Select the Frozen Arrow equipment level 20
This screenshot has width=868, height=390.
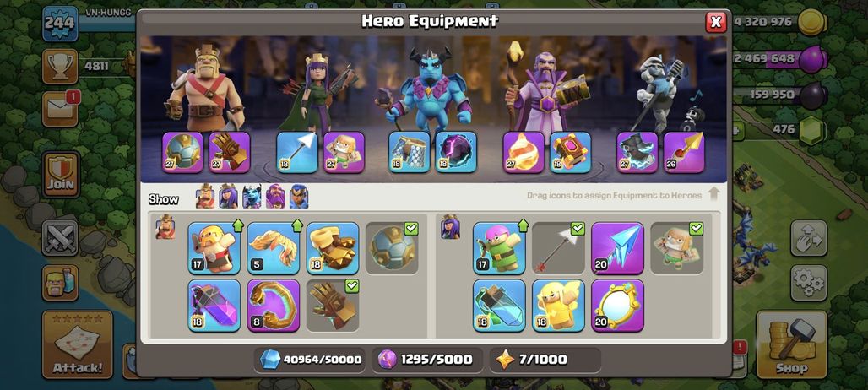pos(618,248)
